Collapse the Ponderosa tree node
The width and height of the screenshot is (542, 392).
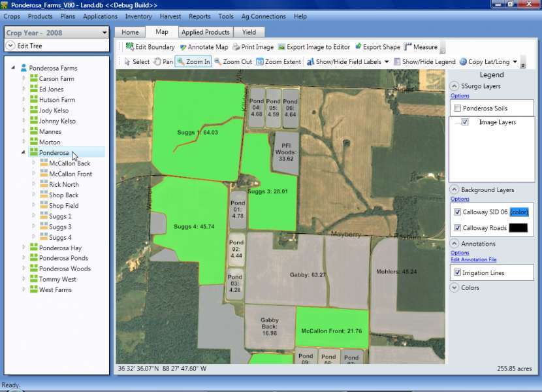(x=22, y=152)
